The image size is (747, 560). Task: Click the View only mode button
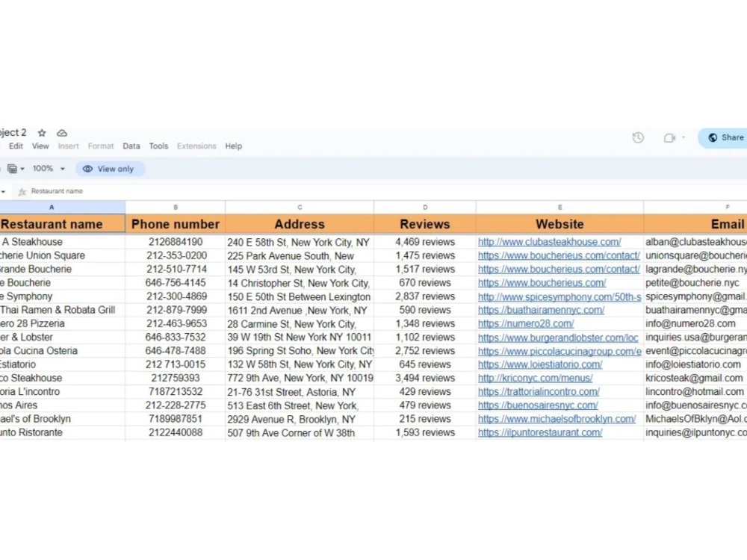110,169
